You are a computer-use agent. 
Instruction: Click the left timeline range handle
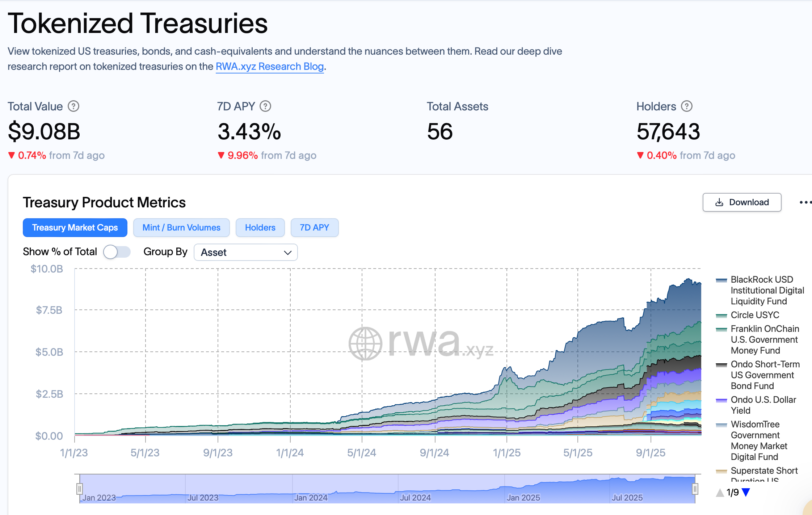(x=79, y=489)
